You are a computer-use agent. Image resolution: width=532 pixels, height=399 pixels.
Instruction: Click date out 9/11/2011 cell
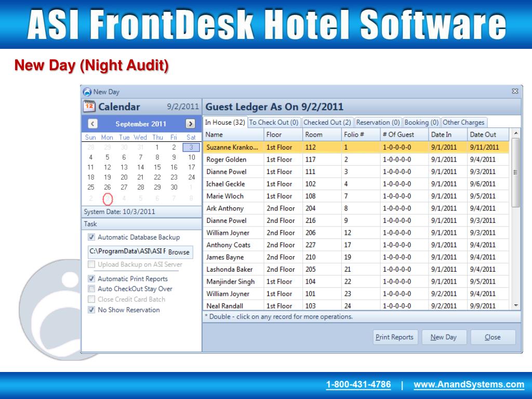(488, 147)
